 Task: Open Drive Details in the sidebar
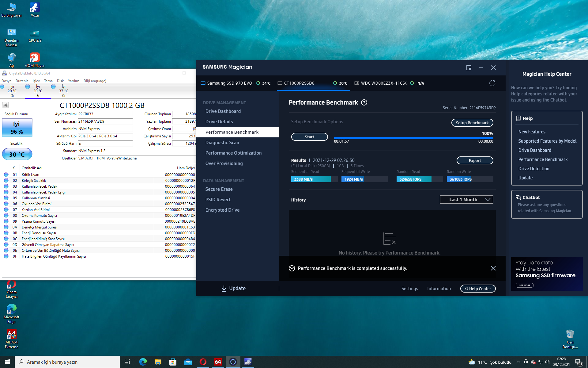(219, 122)
